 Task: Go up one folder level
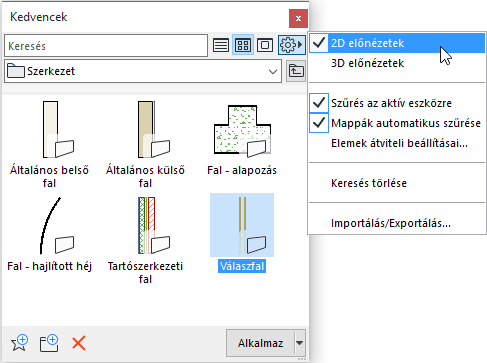296,71
